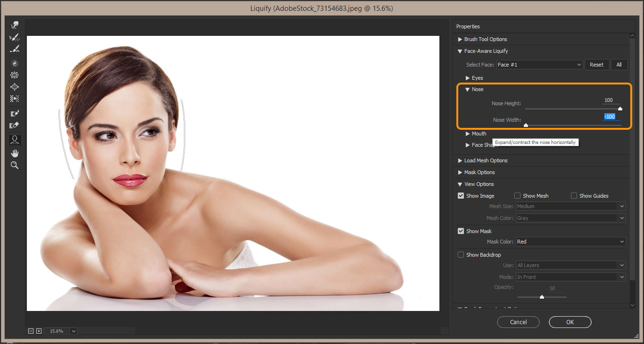644x344 pixels.
Task: Uncheck the Show Mask checkbox
Action: click(461, 231)
